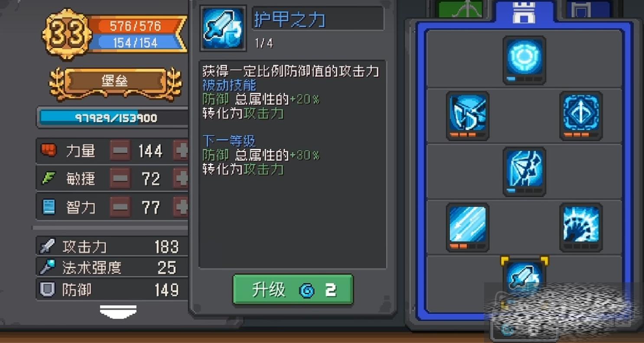The height and width of the screenshot is (343, 644).
Task: Increase 智力 with the plus button
Action: [181, 207]
